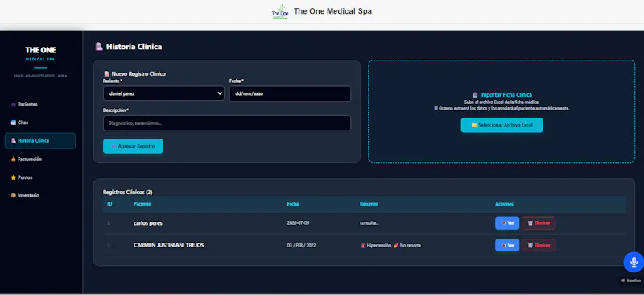Click Seleccionar Archivo Excel button
The image size is (644, 295).
point(502,125)
